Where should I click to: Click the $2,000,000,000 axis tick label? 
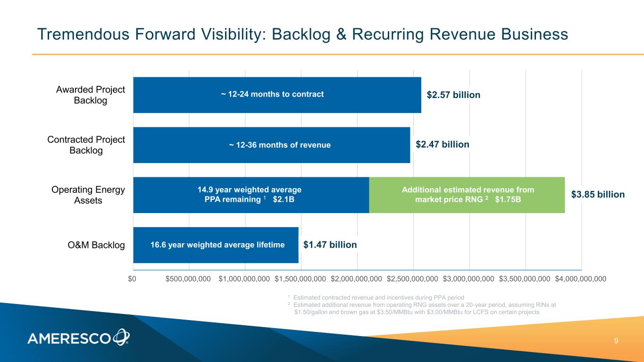click(x=356, y=279)
